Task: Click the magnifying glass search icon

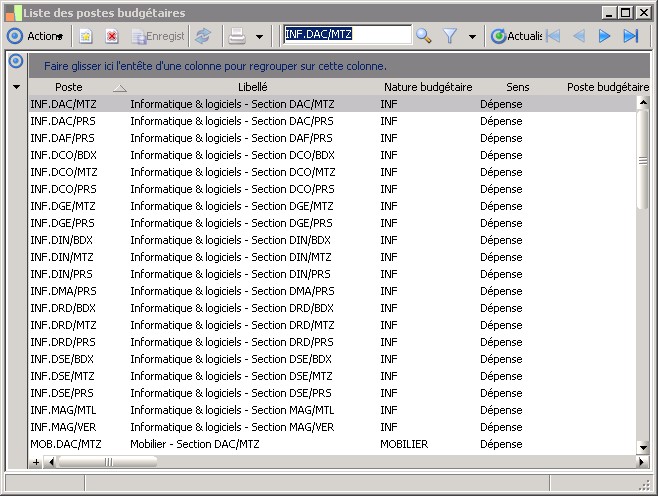Action: coord(423,36)
